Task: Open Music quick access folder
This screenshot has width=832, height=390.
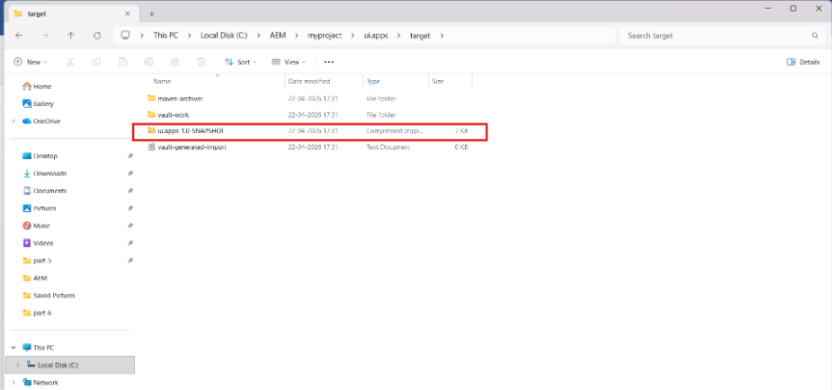Action: point(36,226)
